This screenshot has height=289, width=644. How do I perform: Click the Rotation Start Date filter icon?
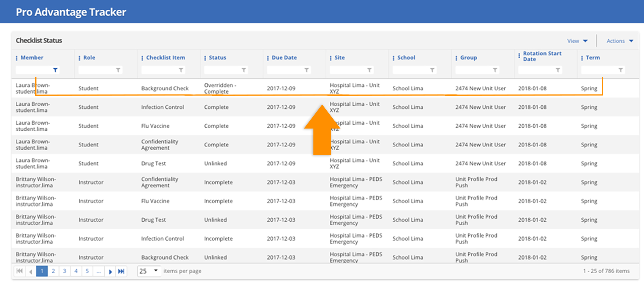click(x=558, y=70)
